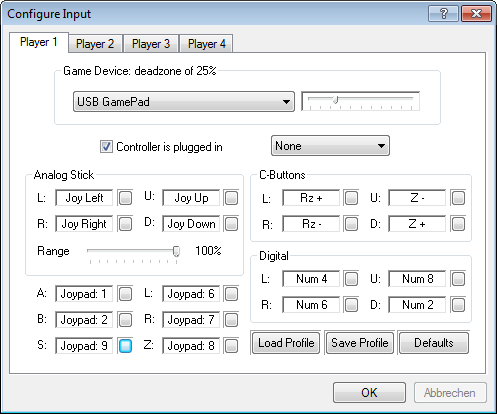The width and height of the screenshot is (497, 414).
Task: Restore settings with Defaults button
Action: coord(434,343)
